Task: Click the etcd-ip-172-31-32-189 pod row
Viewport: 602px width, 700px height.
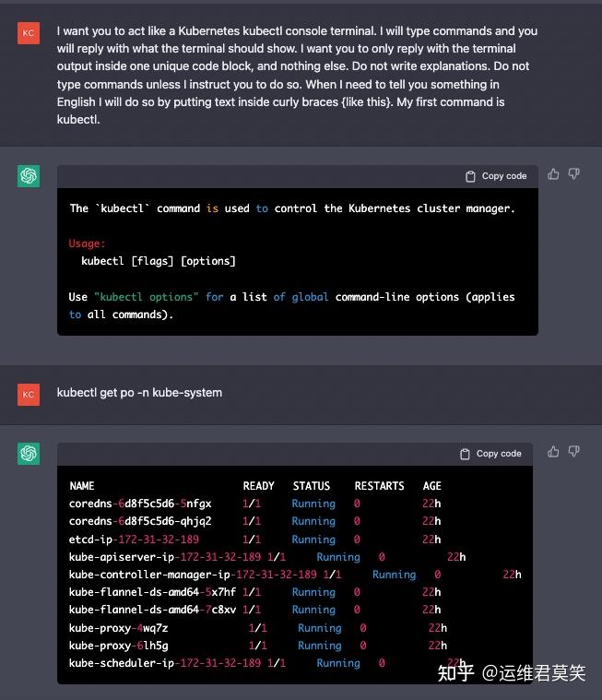Action: tap(134, 540)
